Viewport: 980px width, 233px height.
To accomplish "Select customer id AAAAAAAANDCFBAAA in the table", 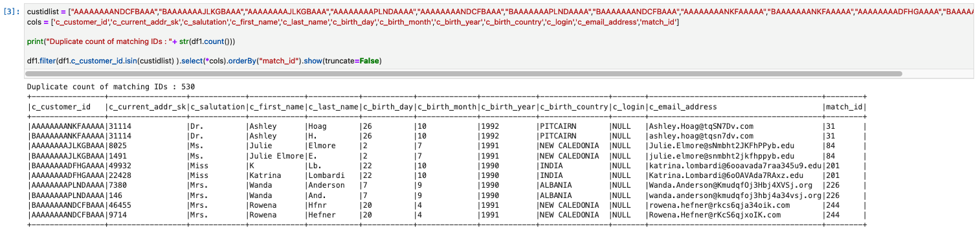I will pyautogui.click(x=68, y=215).
